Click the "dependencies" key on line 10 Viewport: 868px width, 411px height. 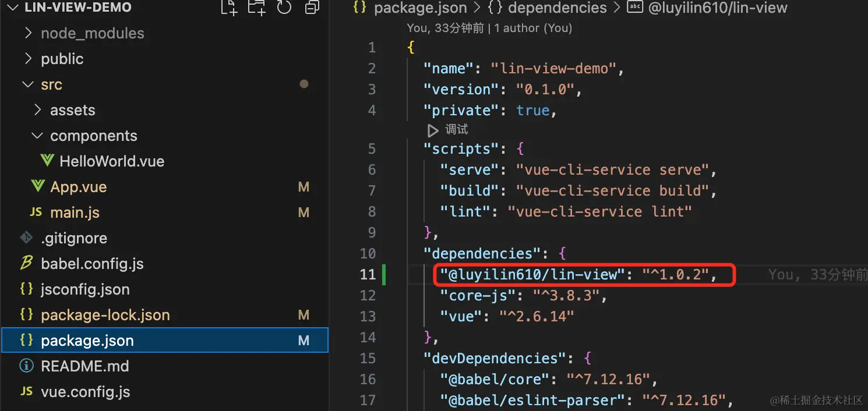click(x=482, y=254)
